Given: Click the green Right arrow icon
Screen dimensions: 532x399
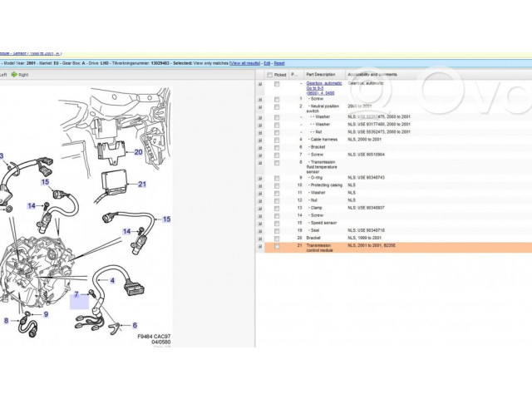Looking at the screenshot, I should coord(14,74).
